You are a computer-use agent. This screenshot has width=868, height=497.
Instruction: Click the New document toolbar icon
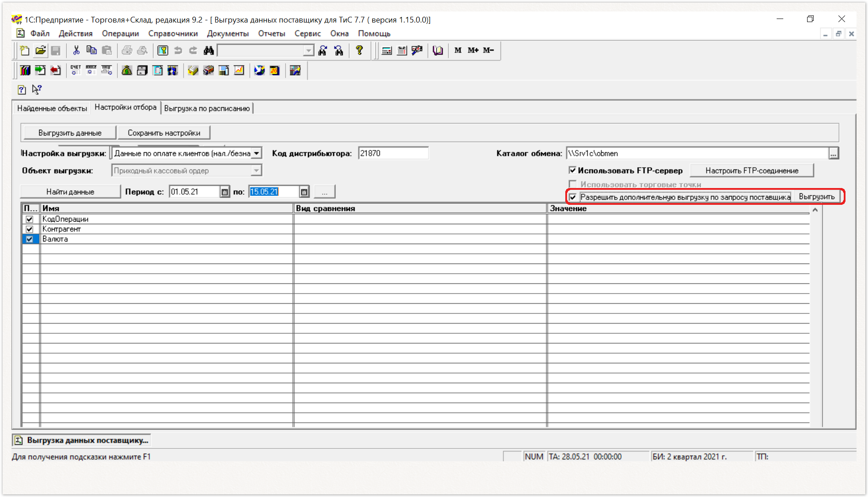(x=25, y=51)
